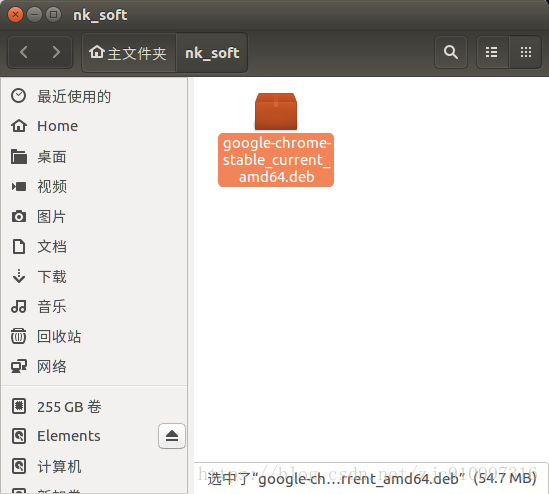Open 网络 in the sidebar
Viewport: 549px width, 494px height.
point(94,366)
